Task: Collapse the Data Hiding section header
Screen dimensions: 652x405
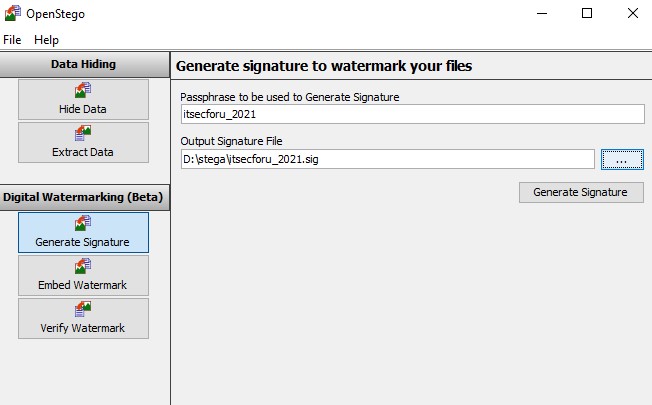Action: click(84, 64)
